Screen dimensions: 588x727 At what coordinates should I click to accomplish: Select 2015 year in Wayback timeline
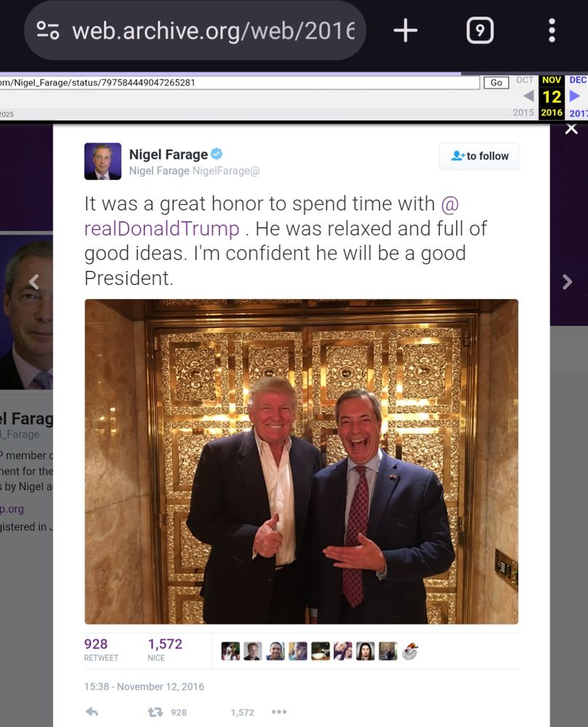(523, 112)
